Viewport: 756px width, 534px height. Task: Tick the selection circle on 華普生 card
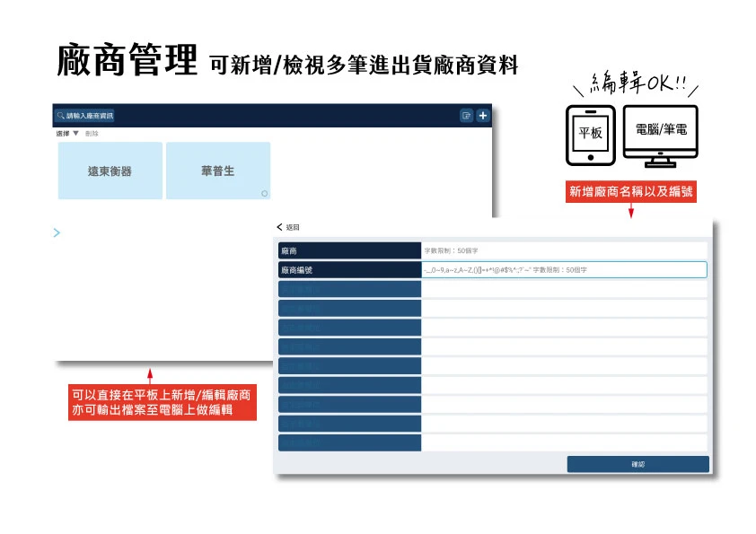coord(264,193)
